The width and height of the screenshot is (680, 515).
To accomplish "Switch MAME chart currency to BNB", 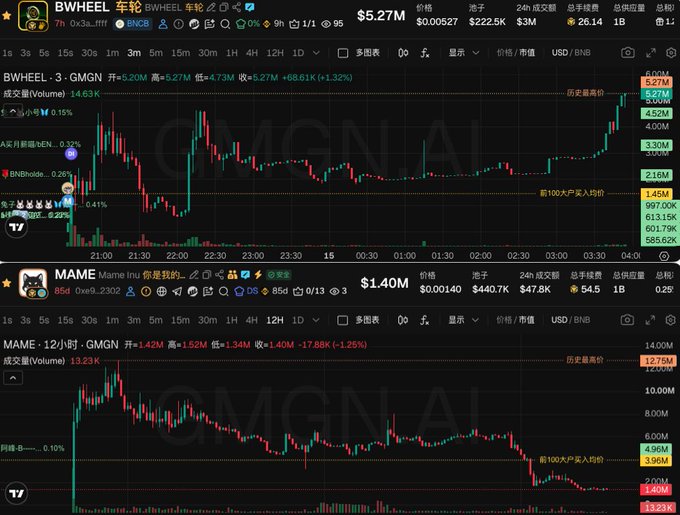I will point(582,320).
